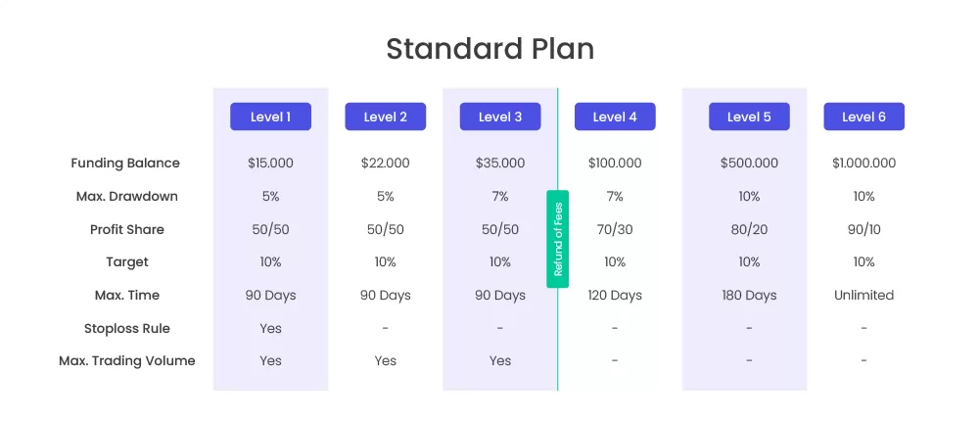
Task: Click the Max. Drawdown row label
Action: click(x=127, y=196)
